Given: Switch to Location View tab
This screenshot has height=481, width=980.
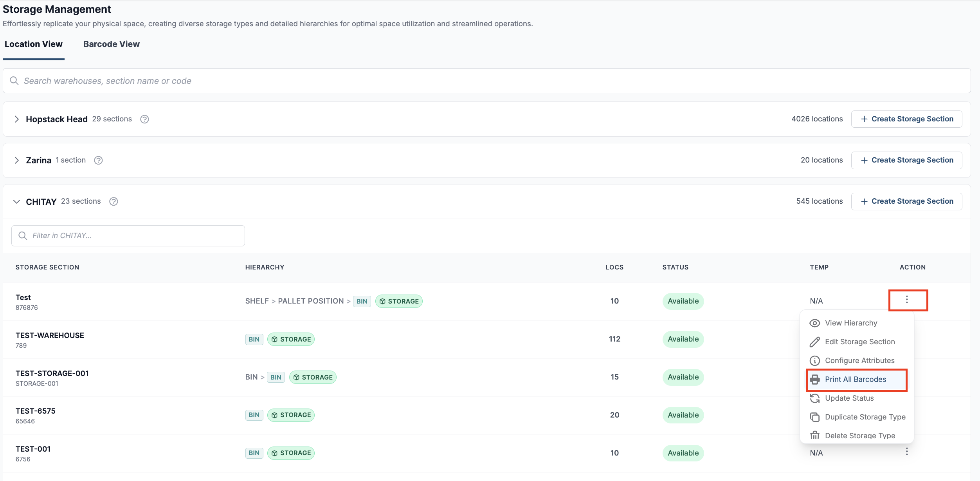Looking at the screenshot, I should (x=33, y=44).
